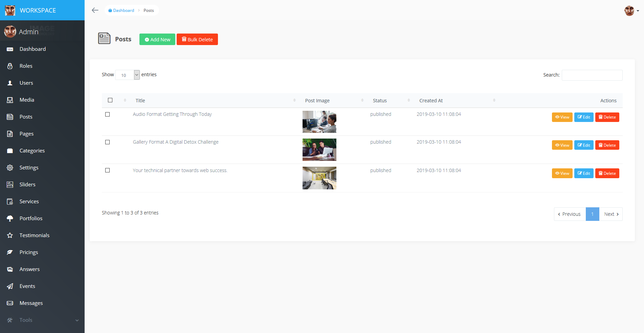
Task: Click the back arrow next to breadcrumbs
Action: (x=95, y=10)
